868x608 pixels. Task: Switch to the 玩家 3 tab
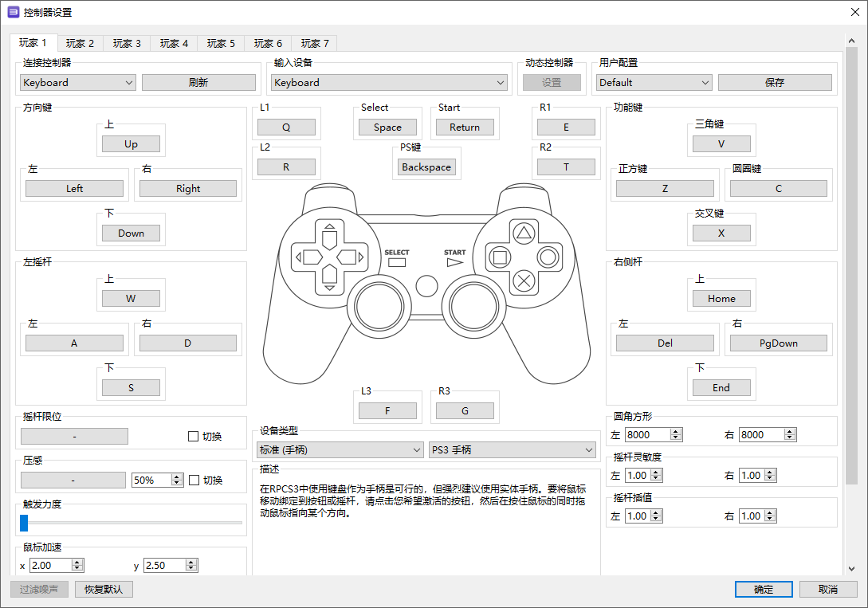(127, 43)
